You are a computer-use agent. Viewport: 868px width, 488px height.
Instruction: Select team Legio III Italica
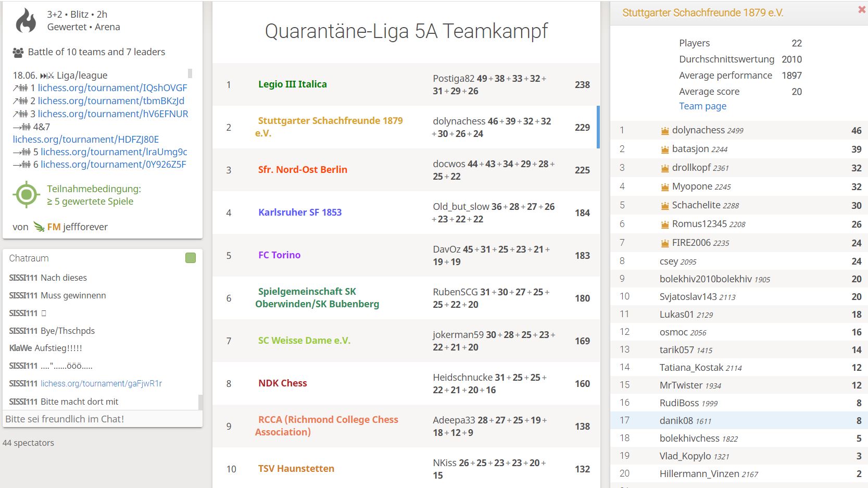coord(293,84)
